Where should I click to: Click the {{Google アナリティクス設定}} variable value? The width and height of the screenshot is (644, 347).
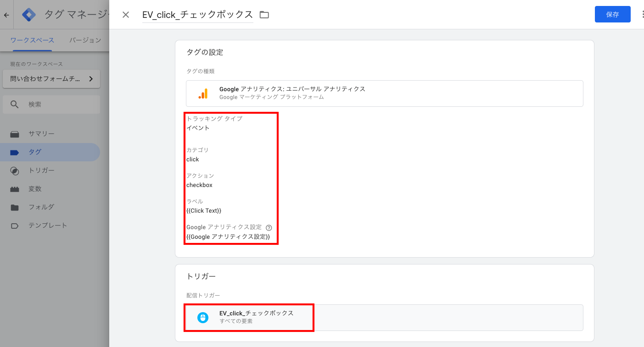(228, 237)
